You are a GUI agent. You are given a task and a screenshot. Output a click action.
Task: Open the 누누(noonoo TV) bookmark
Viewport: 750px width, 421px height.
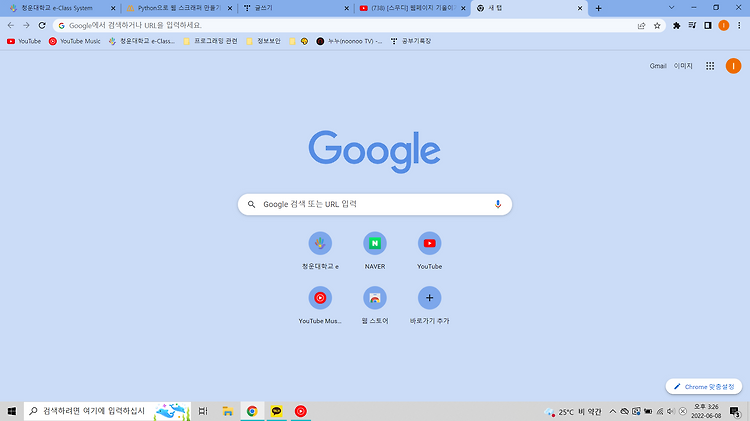(x=349, y=41)
